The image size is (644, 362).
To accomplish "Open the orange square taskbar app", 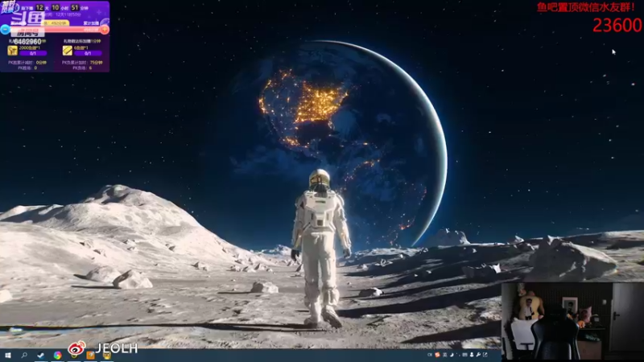I will click(x=90, y=356).
